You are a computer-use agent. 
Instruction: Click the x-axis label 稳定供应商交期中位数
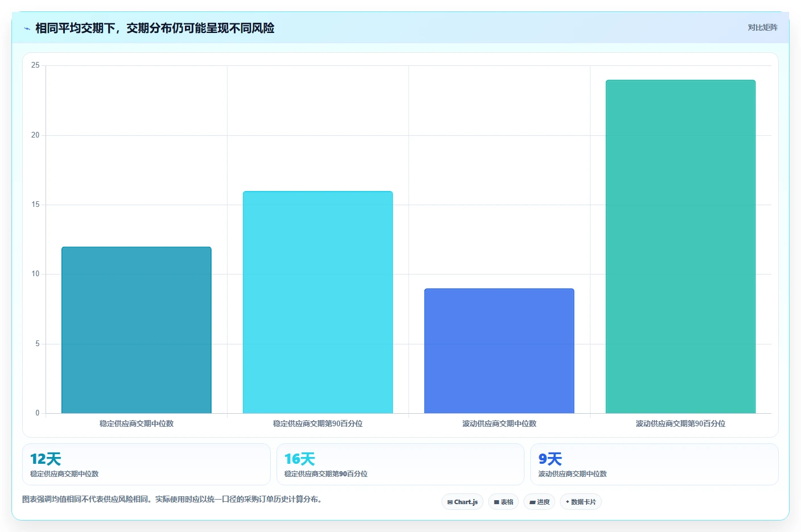137,423
